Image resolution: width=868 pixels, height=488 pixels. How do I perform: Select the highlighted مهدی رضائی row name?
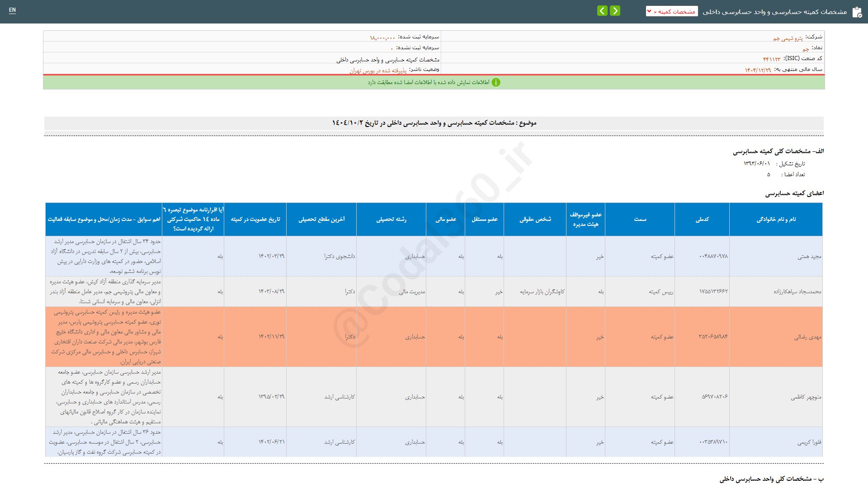(807, 337)
